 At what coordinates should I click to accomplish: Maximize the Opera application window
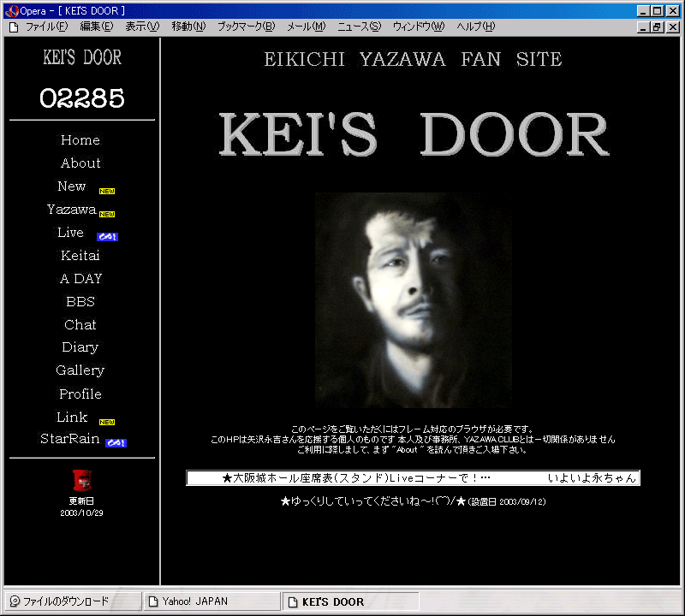658,11
